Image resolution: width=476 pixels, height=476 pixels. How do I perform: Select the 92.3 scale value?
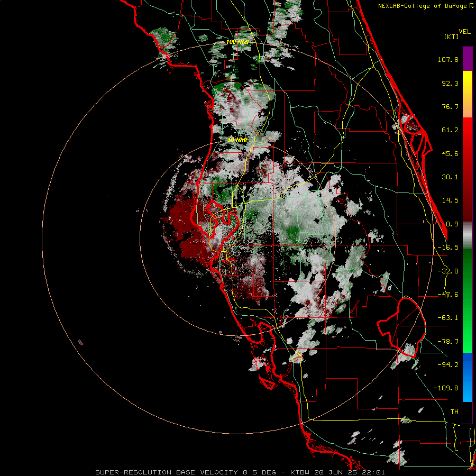450,83
